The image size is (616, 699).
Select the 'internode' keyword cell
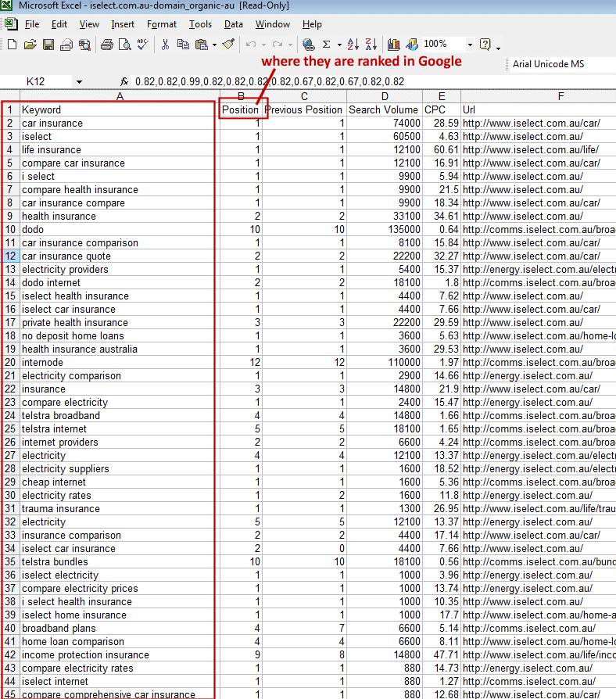120,363
